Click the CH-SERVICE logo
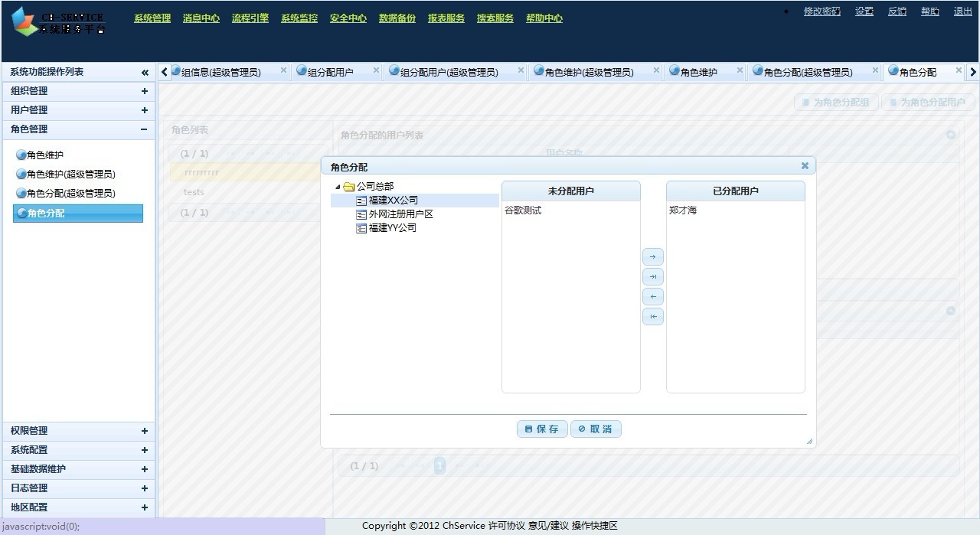Viewport: 980px width, 535px height. pyautogui.click(x=58, y=22)
